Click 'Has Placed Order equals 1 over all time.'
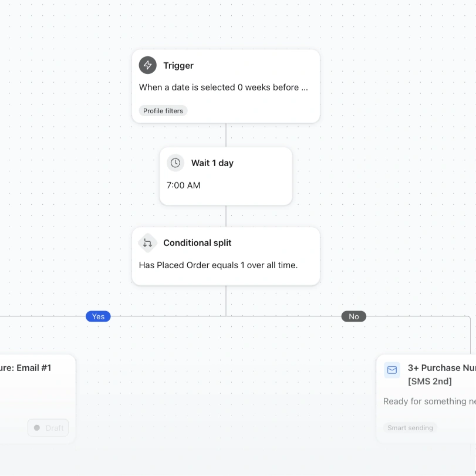 tap(218, 265)
